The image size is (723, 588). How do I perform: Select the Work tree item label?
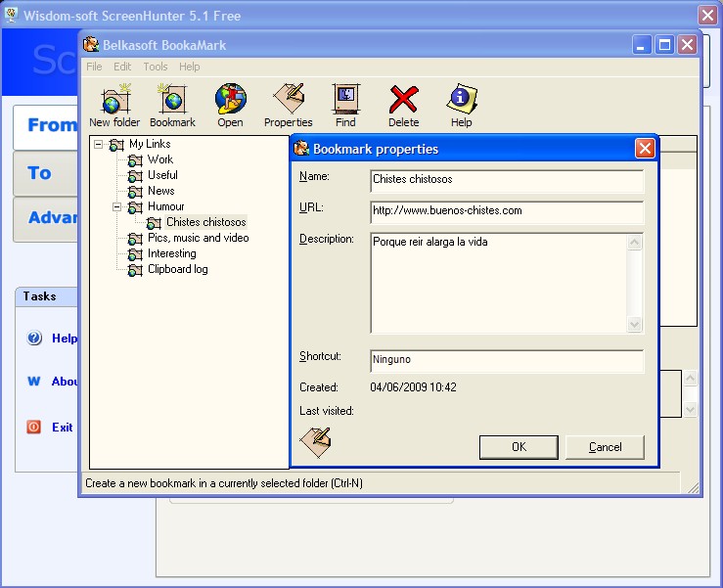160,159
